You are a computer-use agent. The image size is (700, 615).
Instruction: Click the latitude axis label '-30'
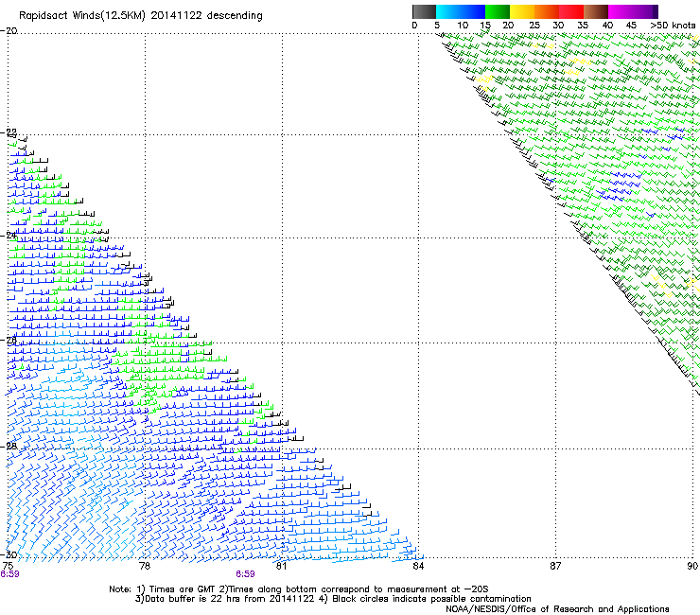pos(9,554)
